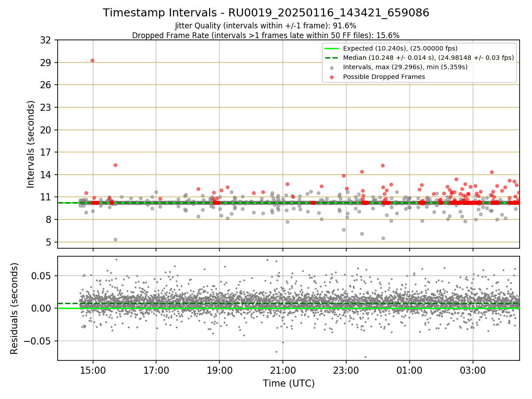Screen dimensions: 532x399
Task: Click legend entry "Expected (10.240s), (25.00000 fps)"
Action: click(x=400, y=48)
